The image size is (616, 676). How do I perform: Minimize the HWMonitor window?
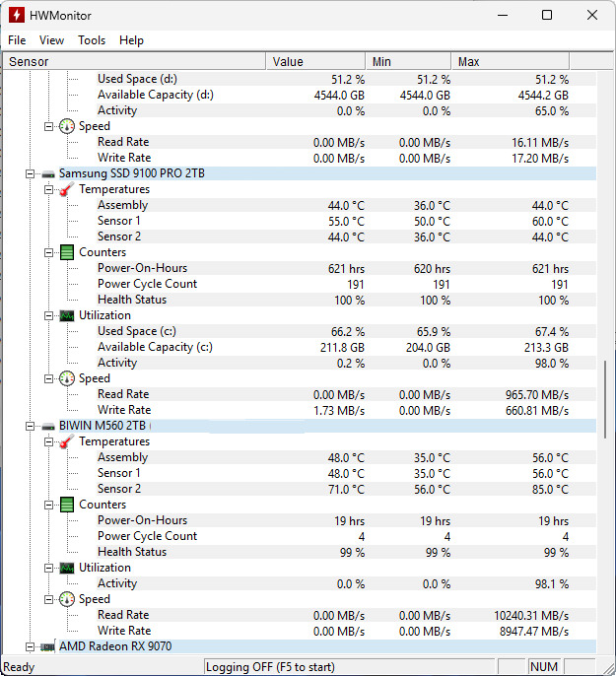point(503,15)
